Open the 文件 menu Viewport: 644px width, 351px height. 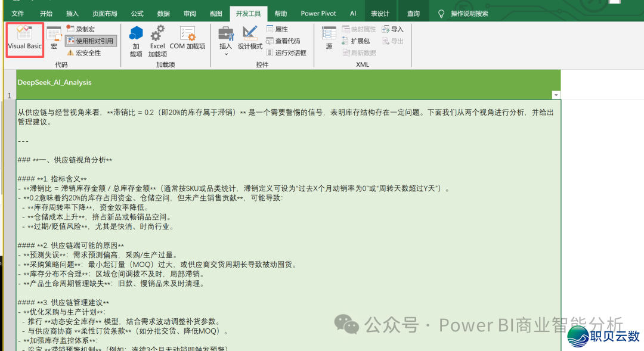pos(17,12)
